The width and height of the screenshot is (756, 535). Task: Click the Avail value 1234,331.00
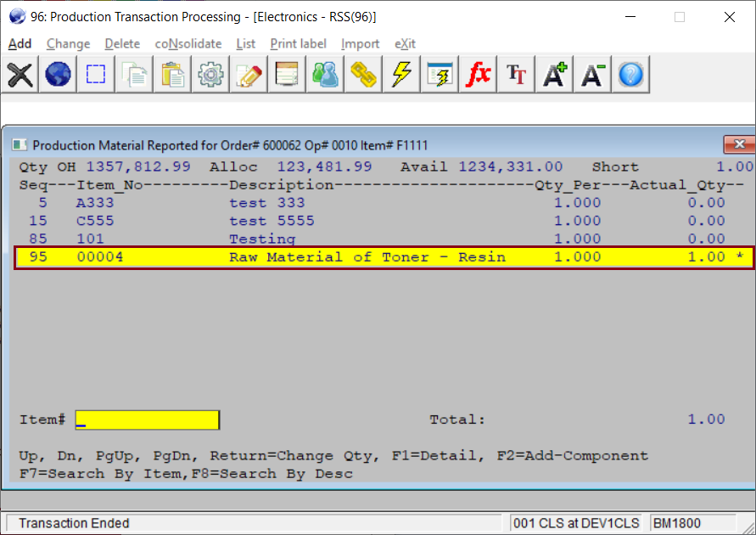pos(511,167)
